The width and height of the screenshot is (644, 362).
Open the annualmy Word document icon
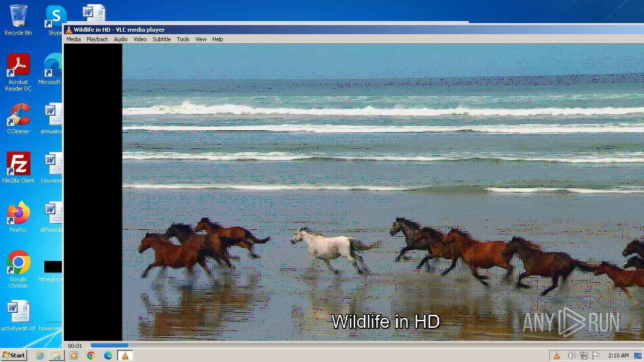(x=52, y=119)
